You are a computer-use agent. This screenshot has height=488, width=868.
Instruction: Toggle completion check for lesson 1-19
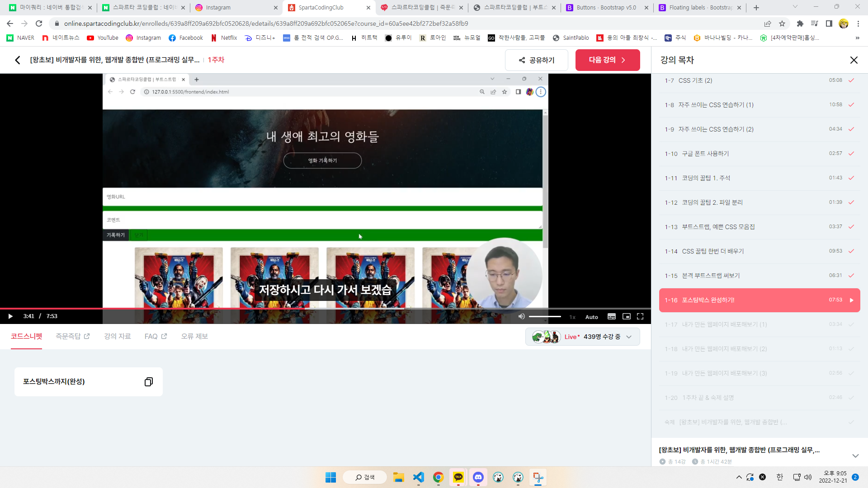point(851,373)
